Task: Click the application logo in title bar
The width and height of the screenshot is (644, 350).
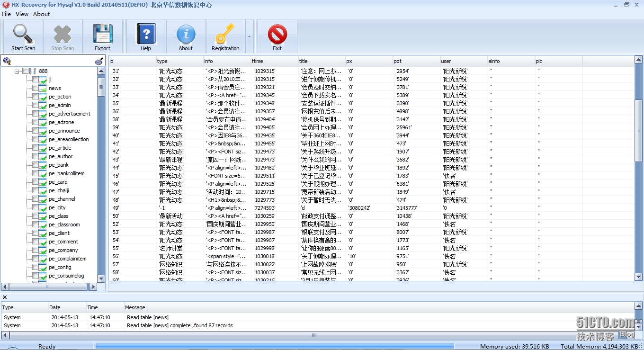Action: coord(5,5)
